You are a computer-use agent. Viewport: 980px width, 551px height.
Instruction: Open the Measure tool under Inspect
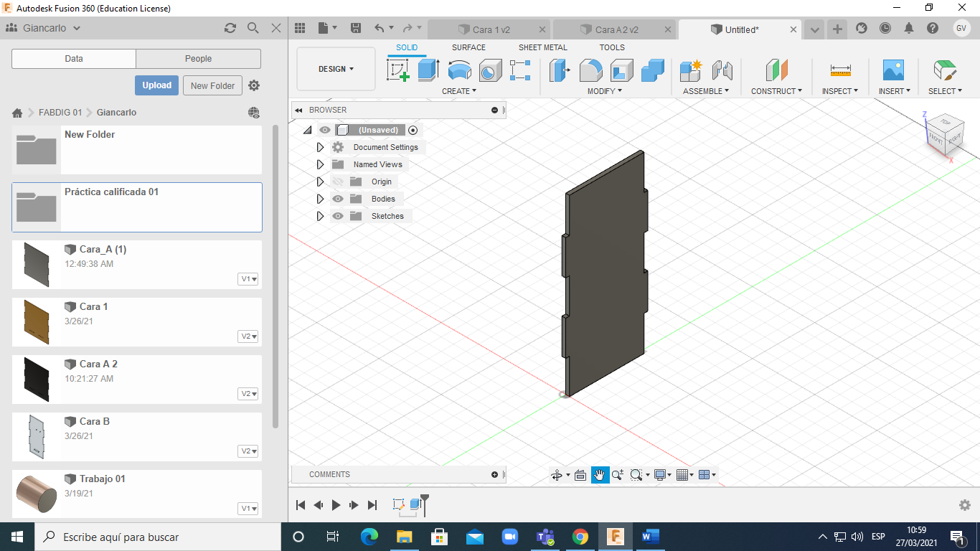(840, 70)
